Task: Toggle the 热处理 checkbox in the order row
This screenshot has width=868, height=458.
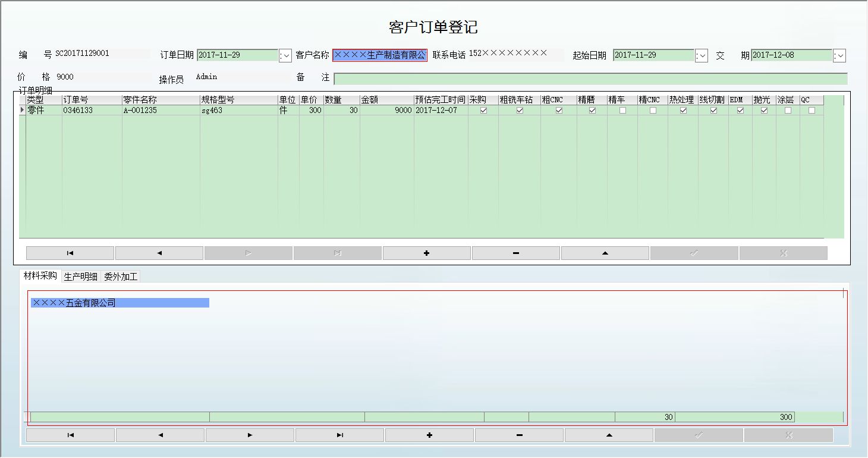Action: click(x=683, y=111)
